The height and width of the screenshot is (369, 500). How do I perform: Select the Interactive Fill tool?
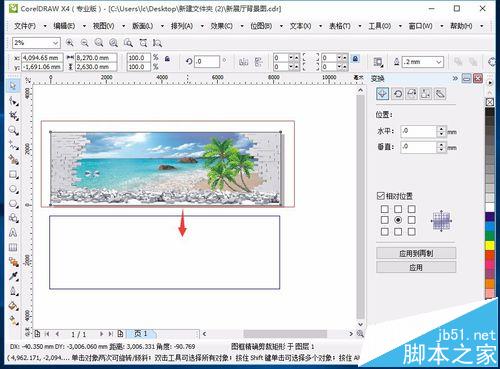tap(13, 320)
